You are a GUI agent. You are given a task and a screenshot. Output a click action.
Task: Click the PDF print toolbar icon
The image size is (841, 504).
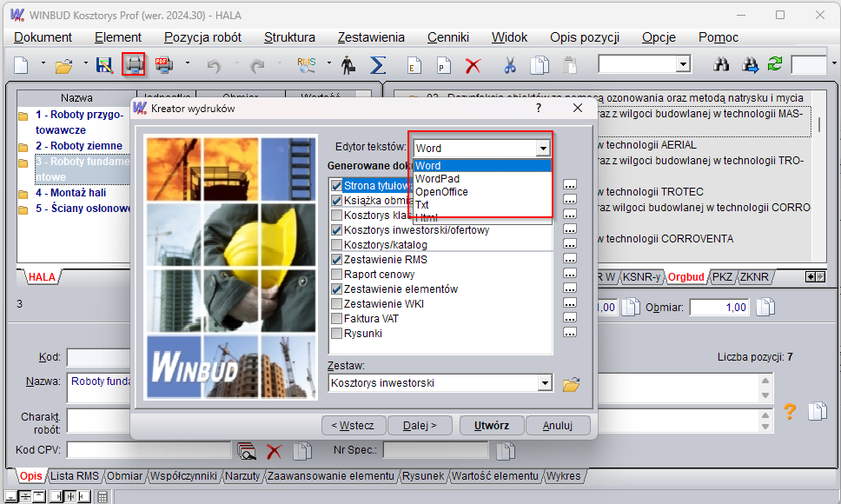pyautogui.click(x=163, y=65)
